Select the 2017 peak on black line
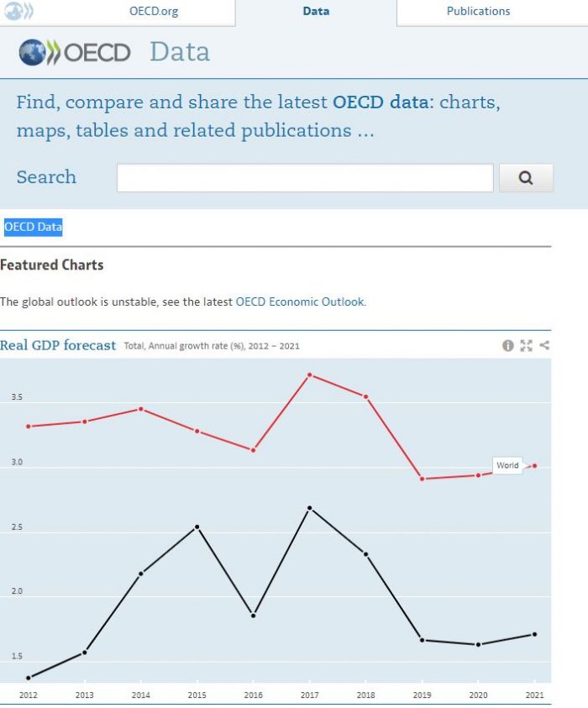 pos(310,506)
